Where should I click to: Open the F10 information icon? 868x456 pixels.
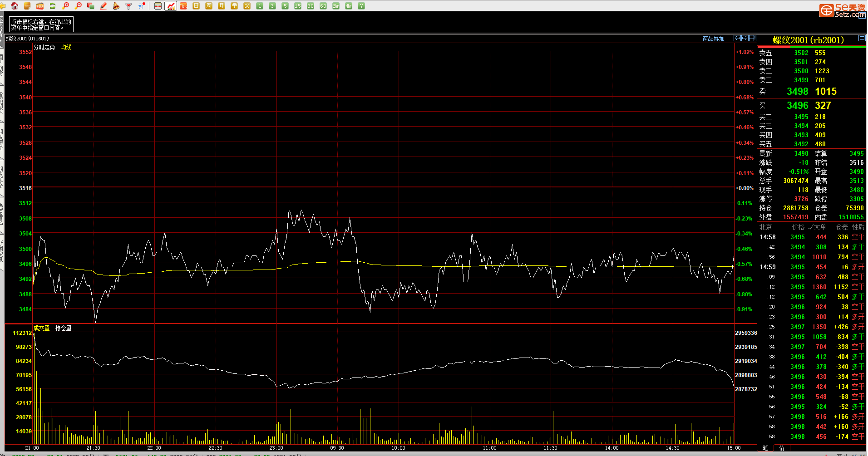(40, 6)
